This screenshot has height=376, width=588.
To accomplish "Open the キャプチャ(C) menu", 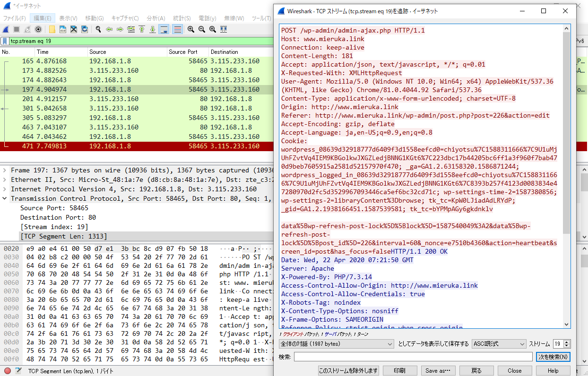I will [125, 18].
